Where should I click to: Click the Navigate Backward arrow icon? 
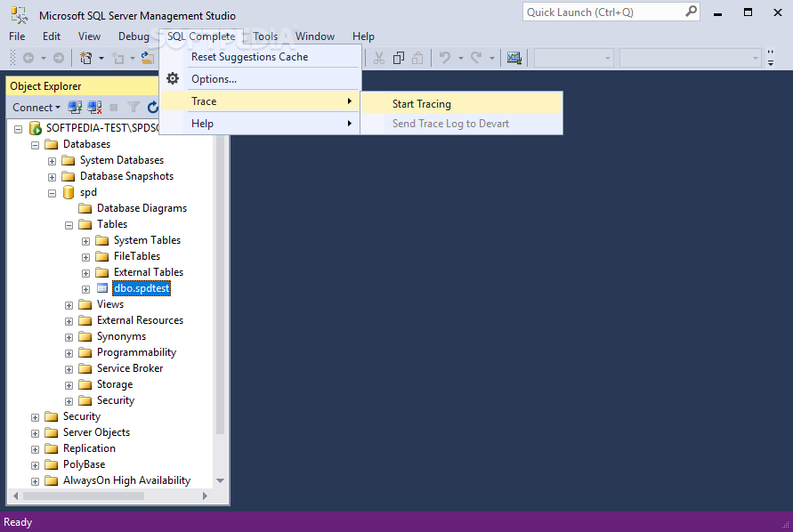click(x=28, y=58)
